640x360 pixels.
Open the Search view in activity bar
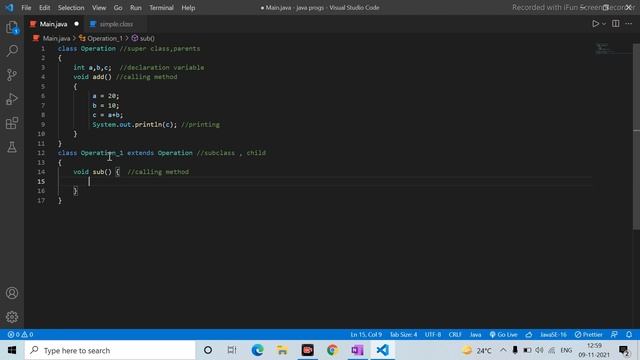point(12,51)
